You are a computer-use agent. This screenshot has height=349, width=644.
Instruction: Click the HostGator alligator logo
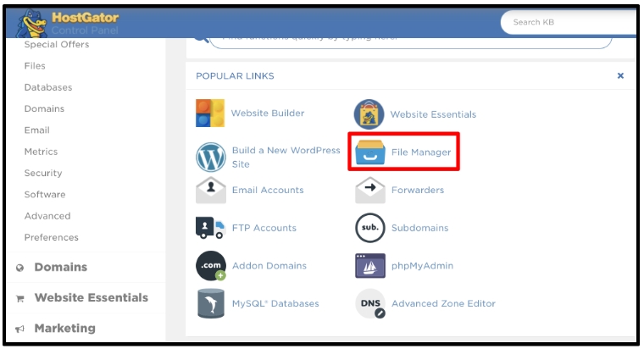31,23
